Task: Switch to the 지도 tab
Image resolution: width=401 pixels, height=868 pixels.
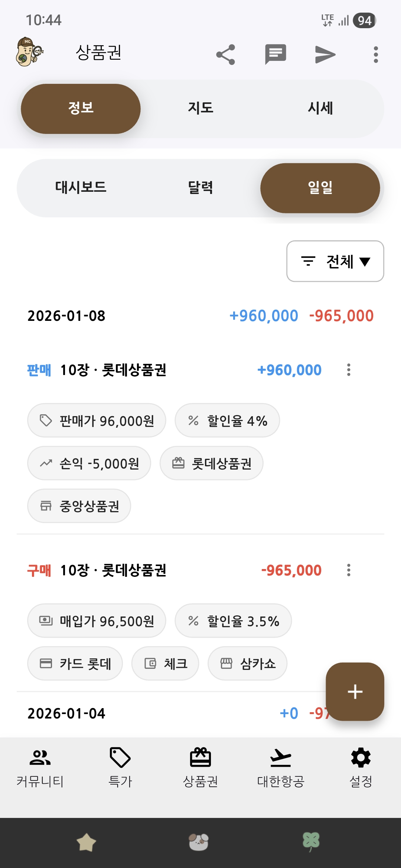Action: click(x=200, y=108)
